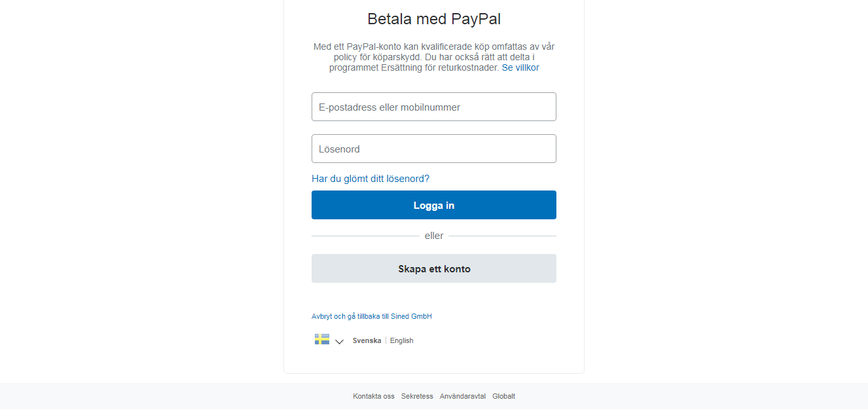Open the Globalt footer link
The height and width of the screenshot is (417, 868).
pyautogui.click(x=504, y=396)
